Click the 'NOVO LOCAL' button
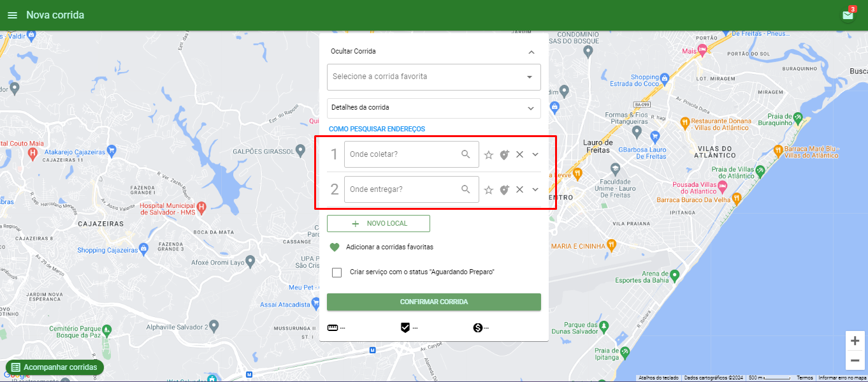The height and width of the screenshot is (382, 868). pos(379,224)
